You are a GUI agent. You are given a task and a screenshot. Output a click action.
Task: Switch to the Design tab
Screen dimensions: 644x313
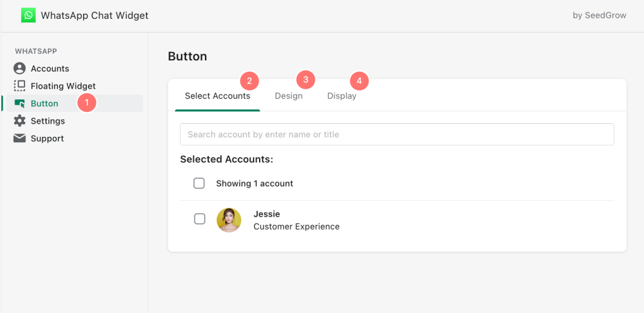289,96
